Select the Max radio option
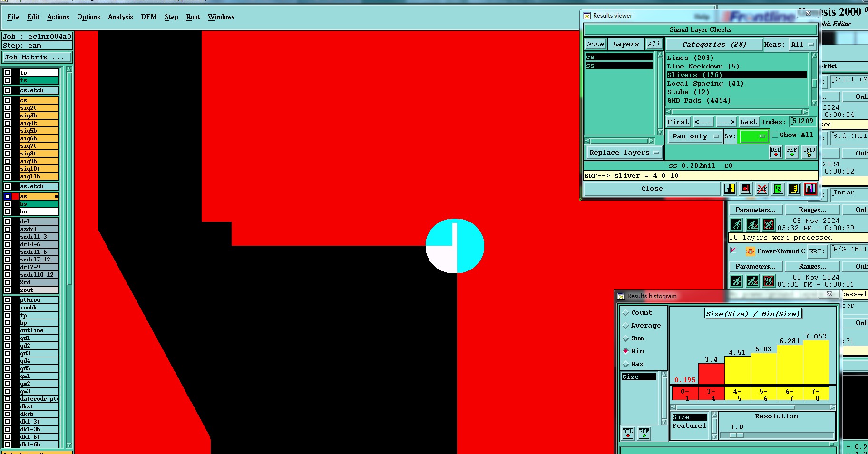Viewport: 868px width, 454px height. pyautogui.click(x=626, y=364)
